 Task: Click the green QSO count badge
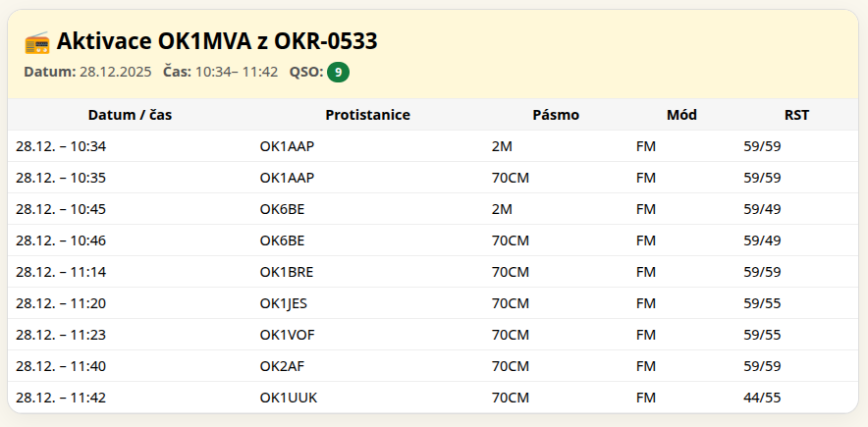pyautogui.click(x=338, y=72)
